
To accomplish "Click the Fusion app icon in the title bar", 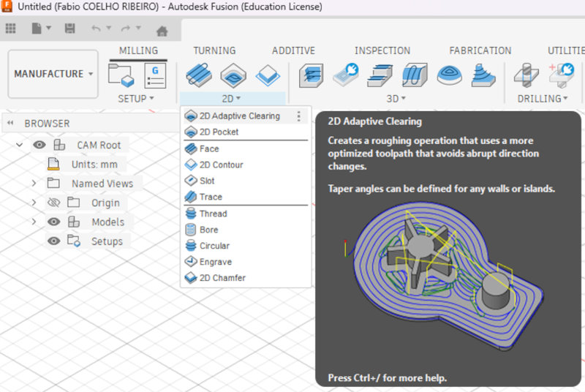I will pos(7,7).
